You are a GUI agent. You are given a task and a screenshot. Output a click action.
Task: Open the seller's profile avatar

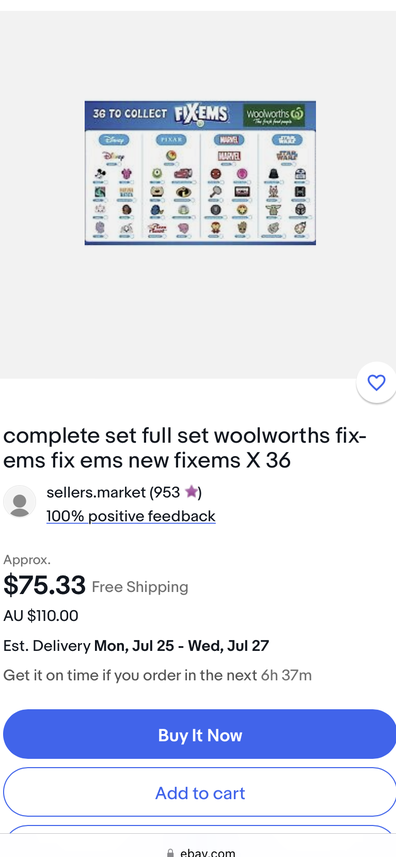tap(20, 502)
